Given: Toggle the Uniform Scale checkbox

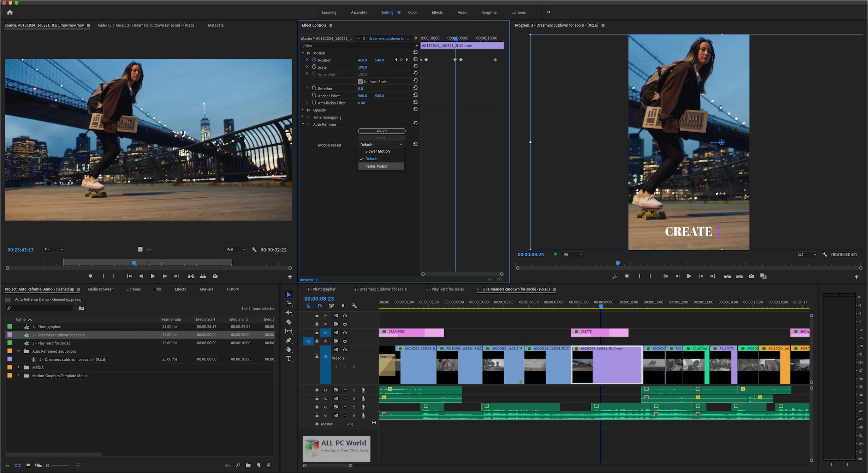Looking at the screenshot, I should tap(361, 82).
